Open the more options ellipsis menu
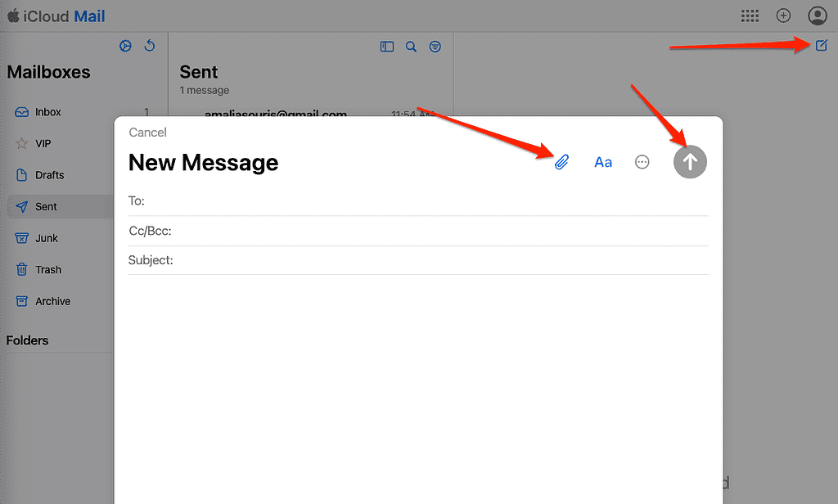 point(642,162)
